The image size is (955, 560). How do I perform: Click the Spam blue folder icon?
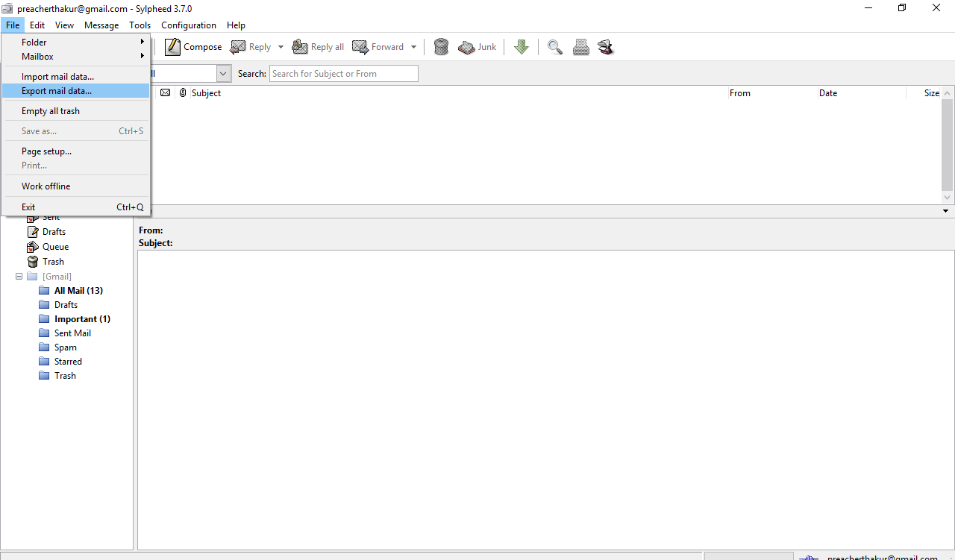[x=44, y=347]
